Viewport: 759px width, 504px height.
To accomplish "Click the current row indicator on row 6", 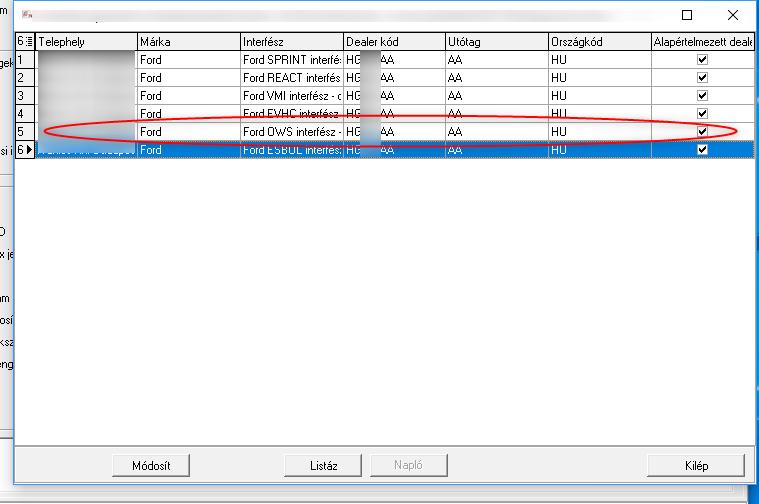I will (x=25, y=150).
